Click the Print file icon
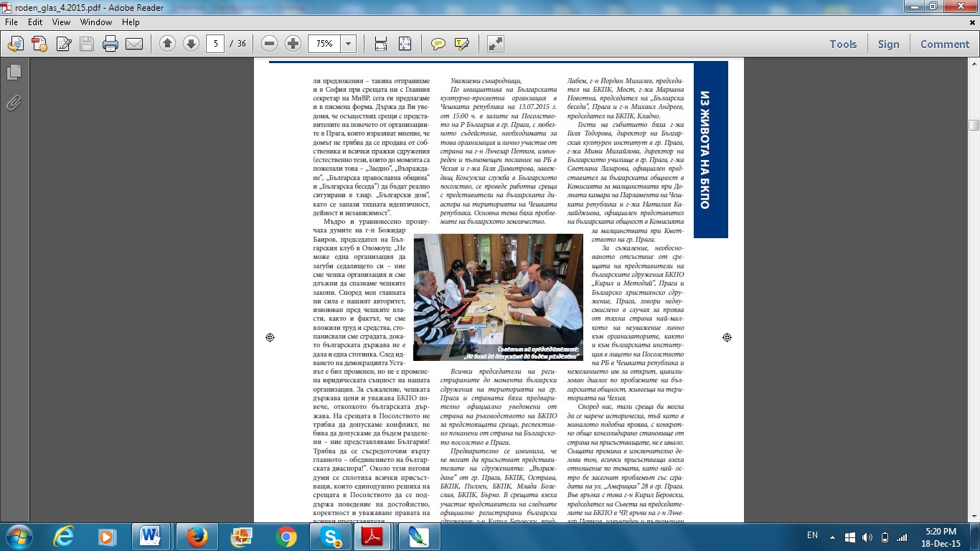The height and width of the screenshot is (551, 980). 110,44
